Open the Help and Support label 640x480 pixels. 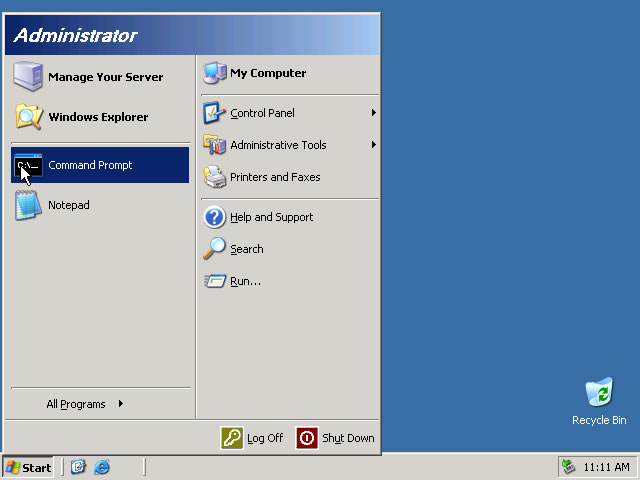click(x=271, y=217)
